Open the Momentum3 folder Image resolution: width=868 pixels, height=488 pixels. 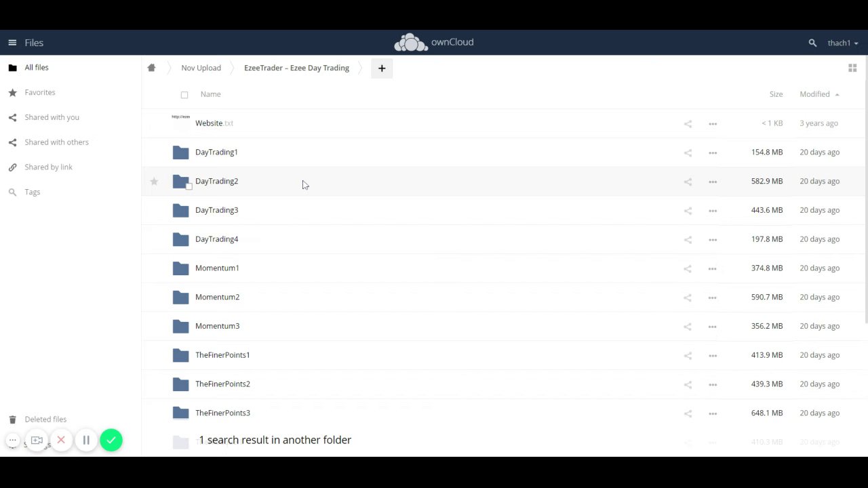(x=217, y=326)
